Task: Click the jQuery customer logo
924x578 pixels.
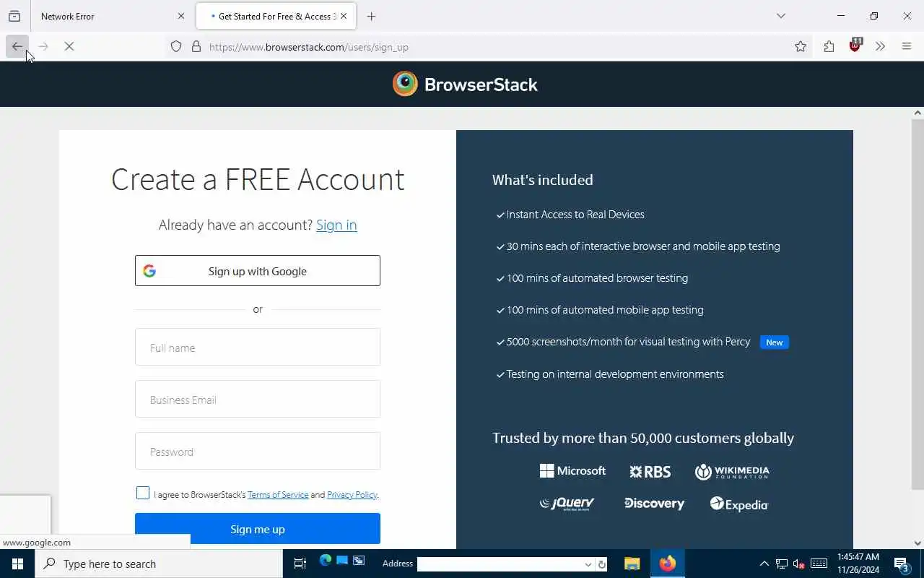Action: (x=567, y=504)
